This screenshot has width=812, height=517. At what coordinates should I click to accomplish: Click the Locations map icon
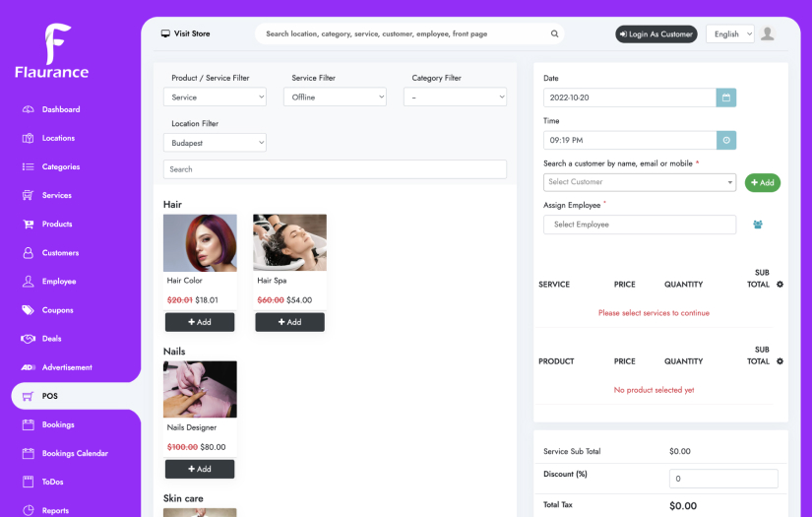28,138
